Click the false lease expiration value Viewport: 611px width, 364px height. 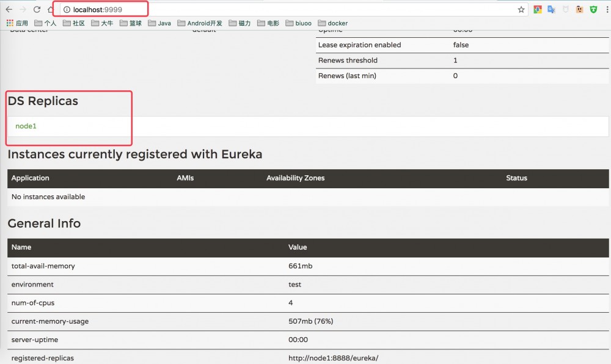(x=461, y=45)
